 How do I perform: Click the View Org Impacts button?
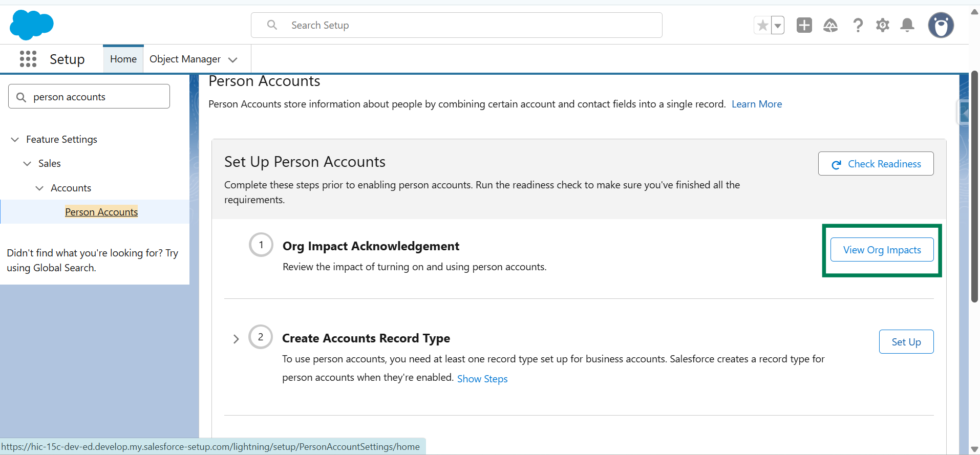pyautogui.click(x=882, y=250)
